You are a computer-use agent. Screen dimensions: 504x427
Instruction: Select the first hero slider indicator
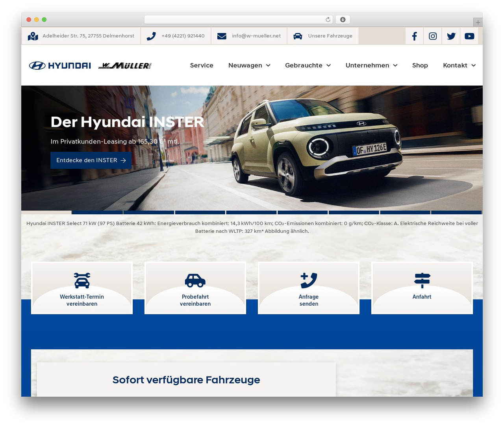point(46,212)
